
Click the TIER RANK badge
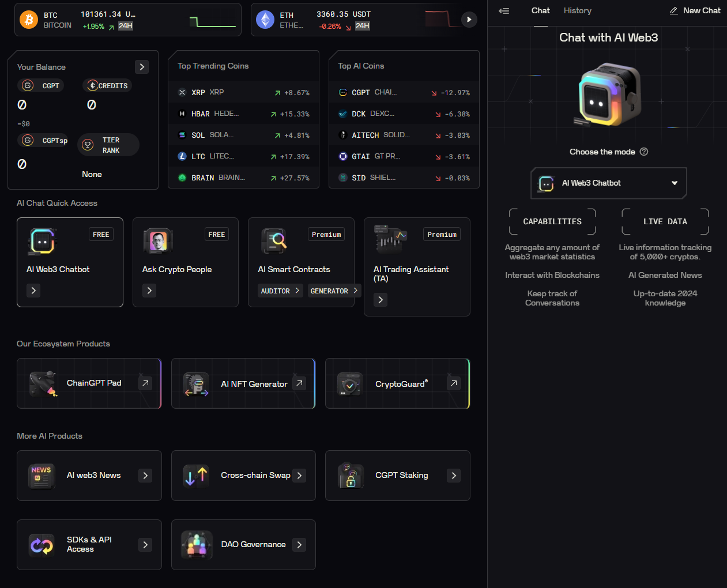108,145
